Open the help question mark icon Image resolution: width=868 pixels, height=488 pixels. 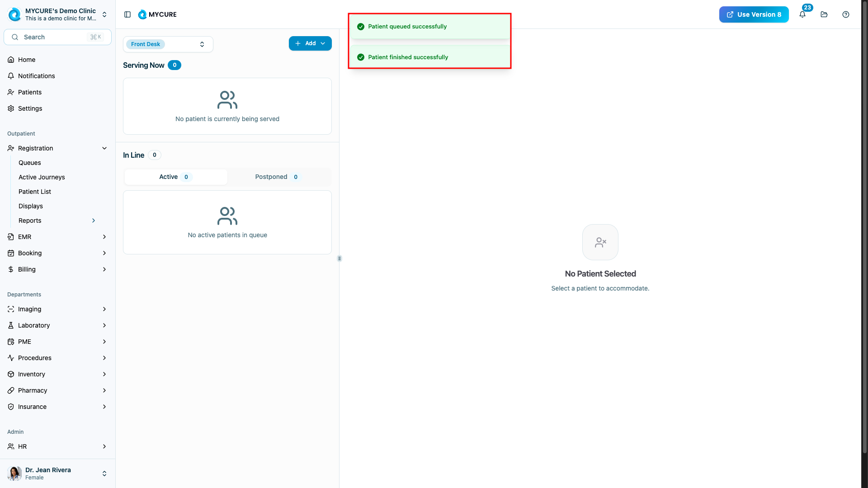coord(846,14)
